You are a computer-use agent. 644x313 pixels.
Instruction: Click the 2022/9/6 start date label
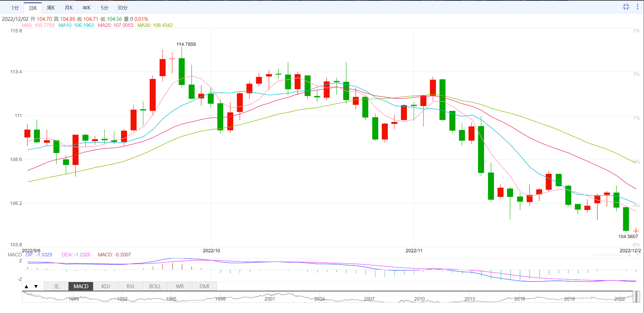(x=31, y=250)
